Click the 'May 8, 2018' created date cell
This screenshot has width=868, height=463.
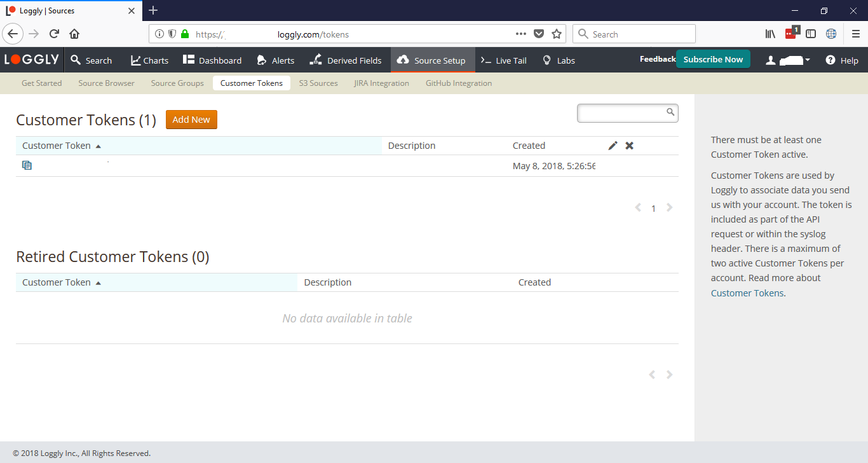554,166
